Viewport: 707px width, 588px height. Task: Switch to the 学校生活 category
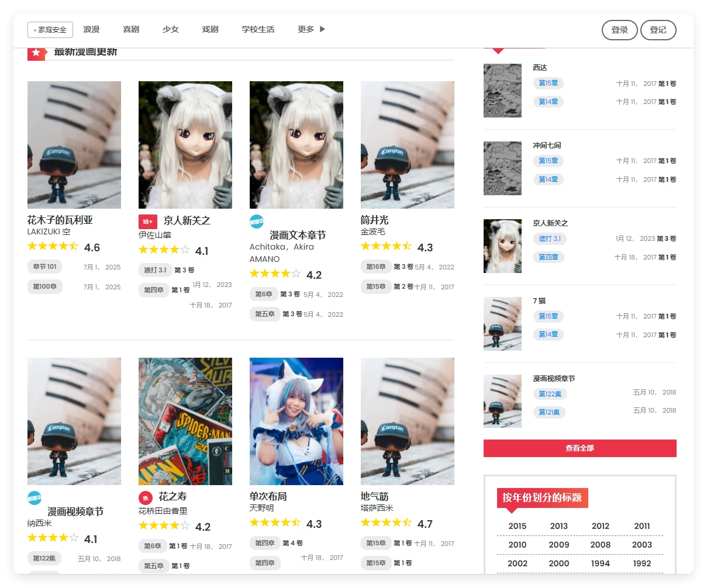[258, 29]
